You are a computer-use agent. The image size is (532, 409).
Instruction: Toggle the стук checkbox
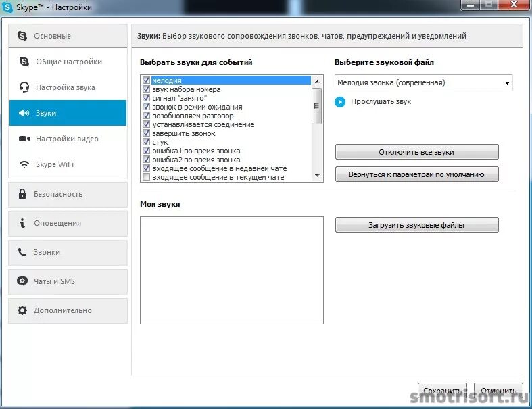click(146, 142)
